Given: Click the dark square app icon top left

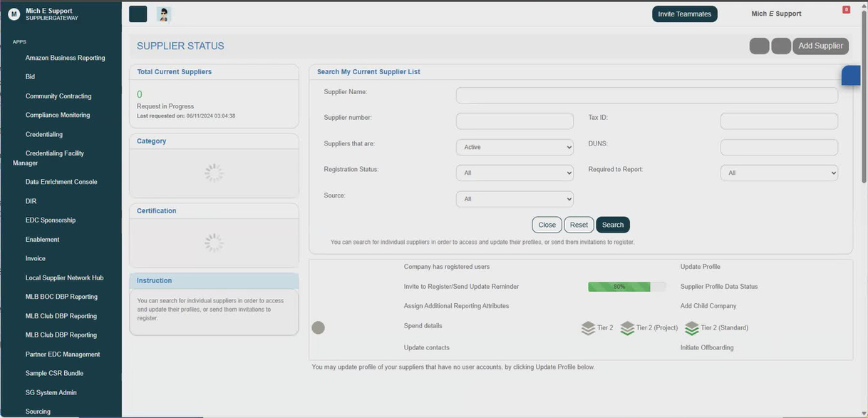Looking at the screenshot, I should pos(138,14).
